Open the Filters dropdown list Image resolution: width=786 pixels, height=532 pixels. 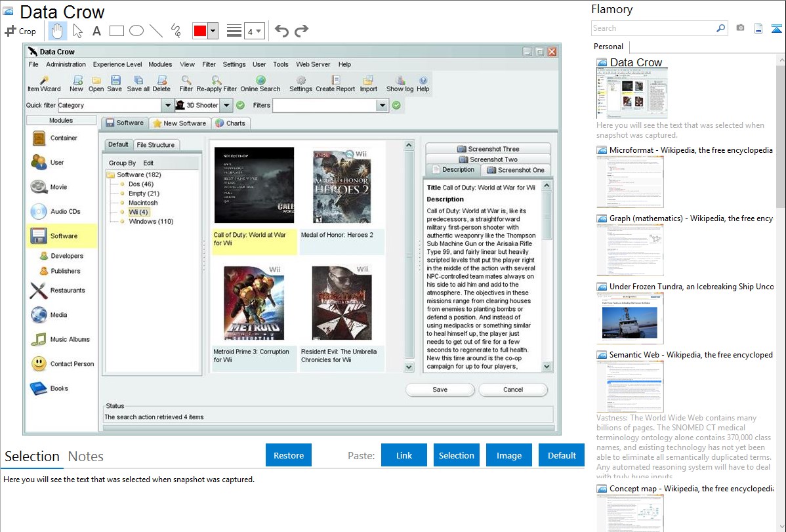pos(383,106)
